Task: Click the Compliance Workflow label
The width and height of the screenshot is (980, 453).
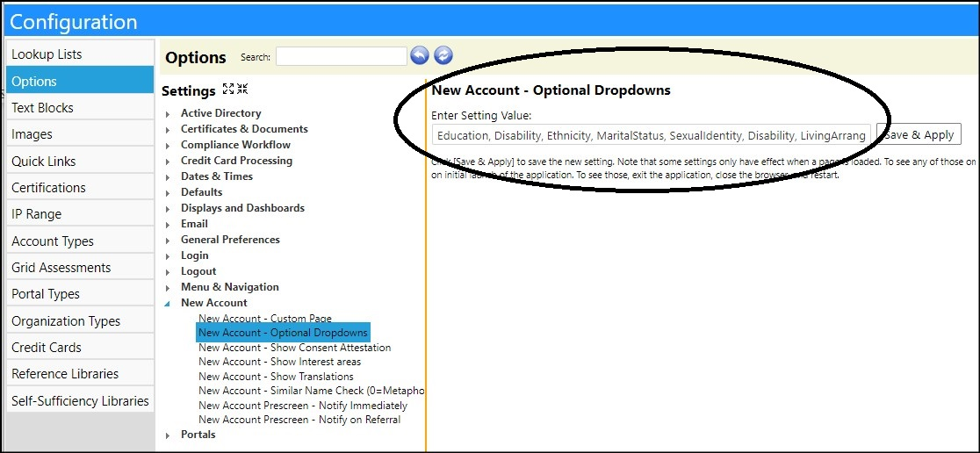Action: pyautogui.click(x=235, y=144)
